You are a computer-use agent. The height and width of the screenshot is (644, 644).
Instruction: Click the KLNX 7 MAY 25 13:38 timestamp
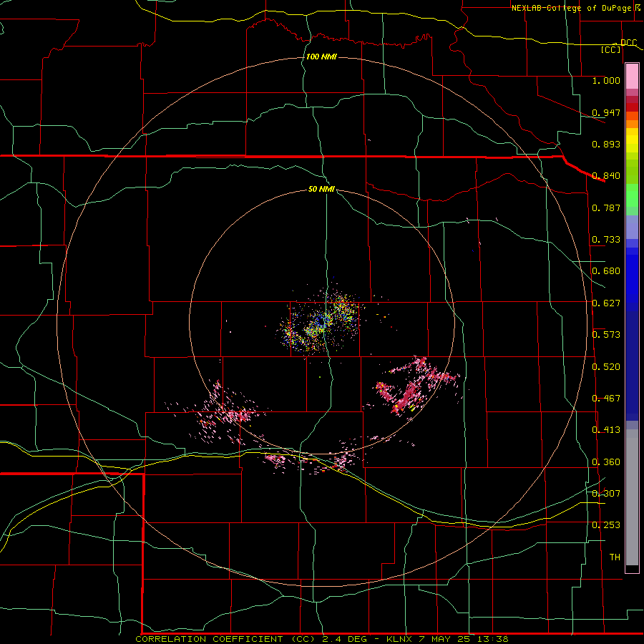pos(447,639)
